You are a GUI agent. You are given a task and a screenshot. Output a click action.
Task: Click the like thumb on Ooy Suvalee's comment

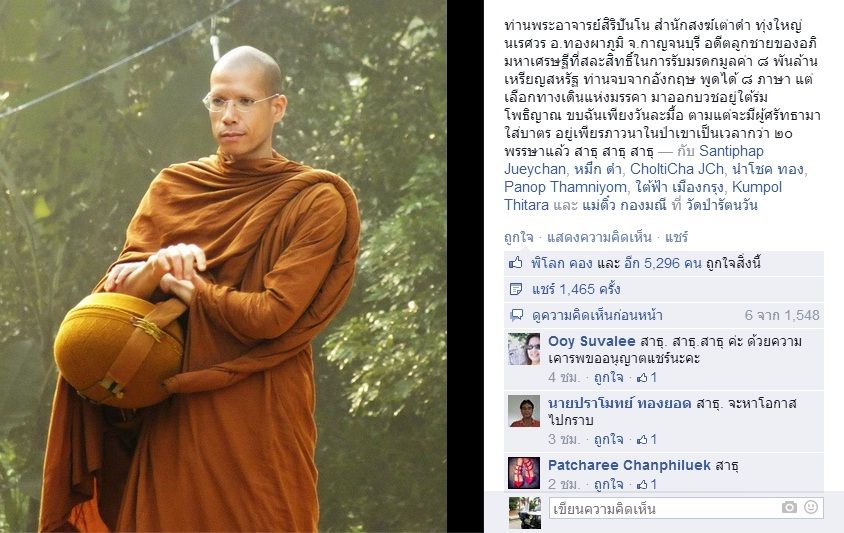[x=642, y=377]
